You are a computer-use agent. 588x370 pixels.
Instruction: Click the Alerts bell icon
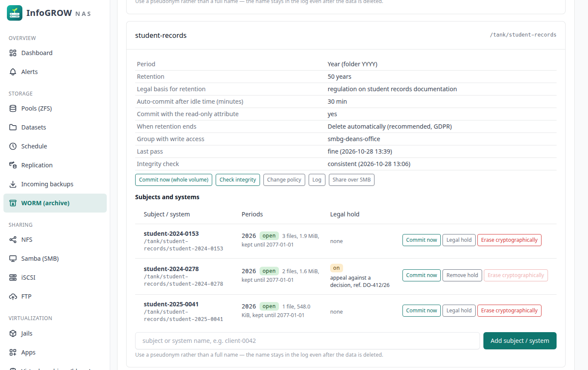tap(13, 72)
